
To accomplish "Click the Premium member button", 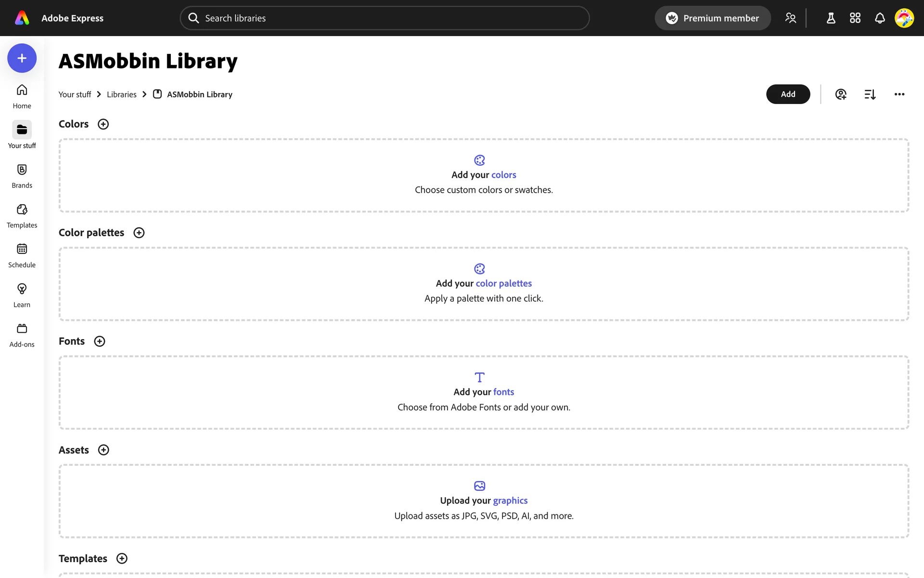I will pos(713,18).
